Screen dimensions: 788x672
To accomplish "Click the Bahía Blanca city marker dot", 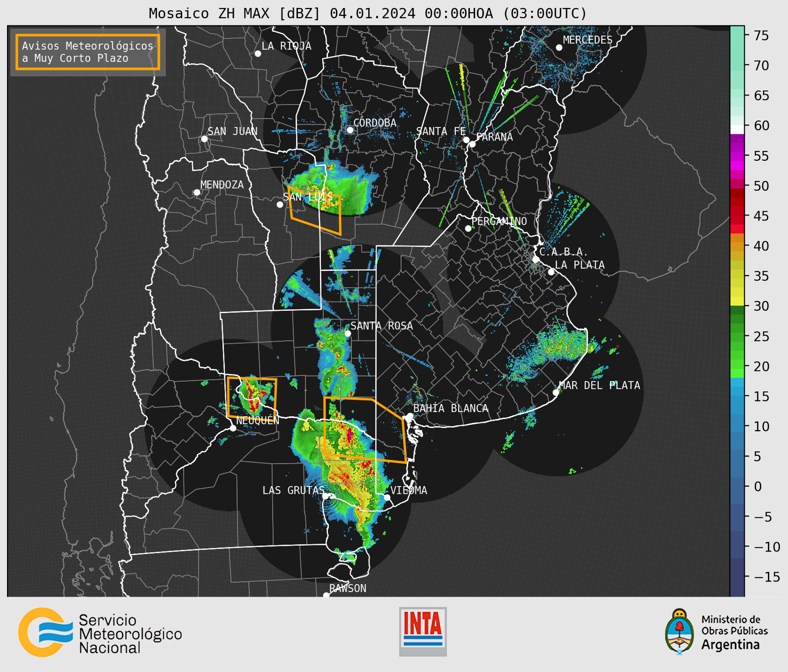I will tap(410, 416).
